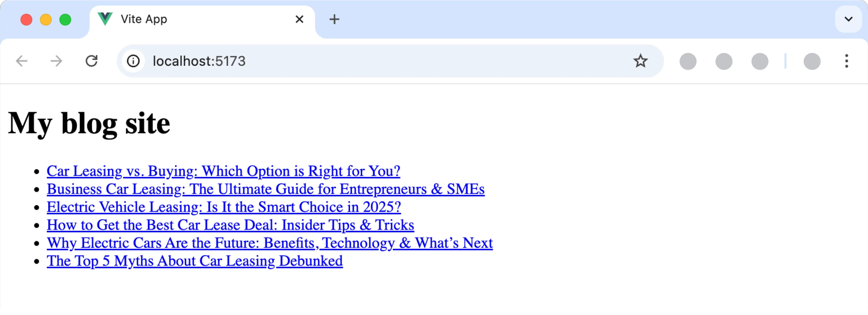This screenshot has width=868, height=315.
Task: Click the profile avatar beside the menu
Action: point(812,61)
